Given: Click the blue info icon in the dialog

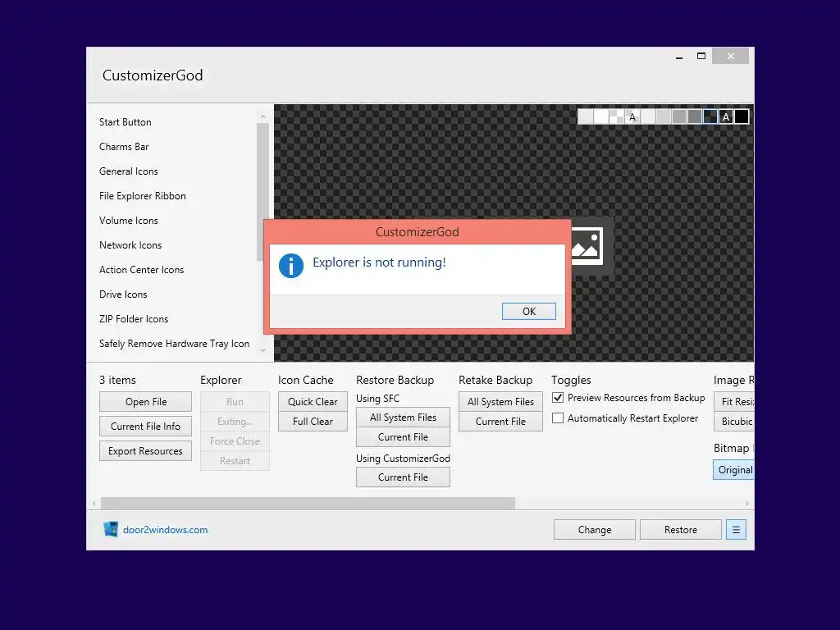Looking at the screenshot, I should [291, 266].
